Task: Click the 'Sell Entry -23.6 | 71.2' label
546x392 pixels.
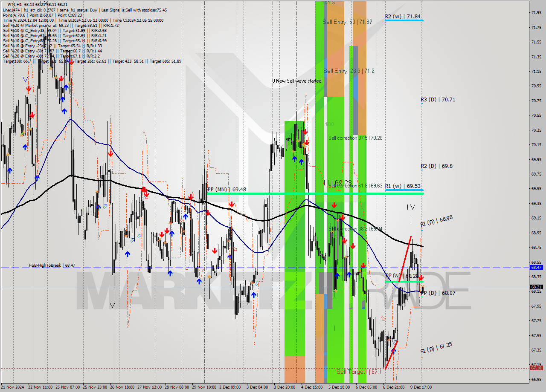Action: 349,71
